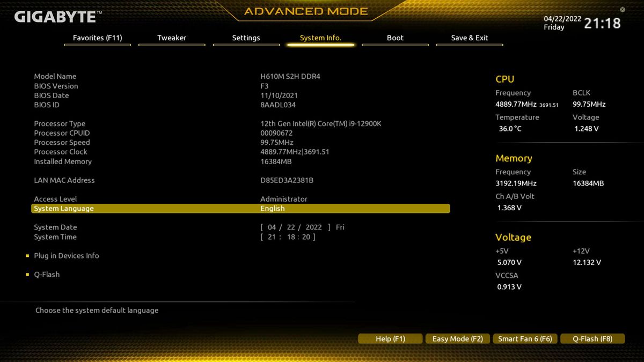The height and width of the screenshot is (362, 644).
Task: Click the Memory heading in side panel
Action: 514,158
